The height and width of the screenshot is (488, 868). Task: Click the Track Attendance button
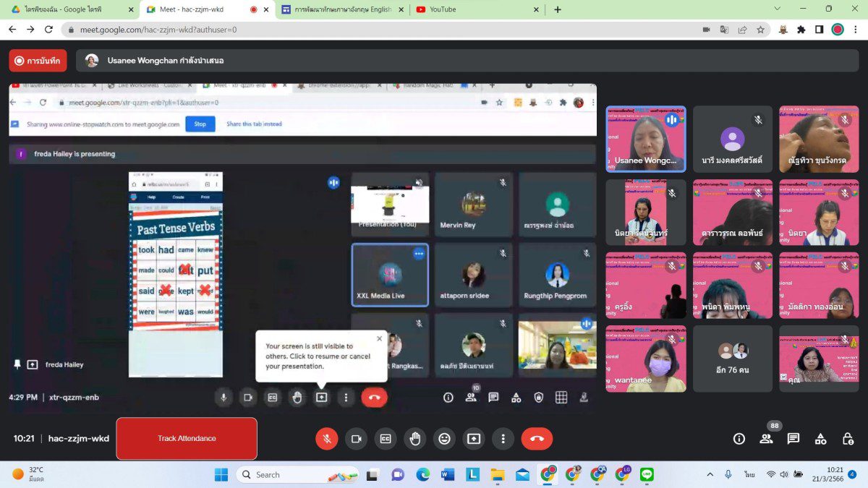point(187,438)
